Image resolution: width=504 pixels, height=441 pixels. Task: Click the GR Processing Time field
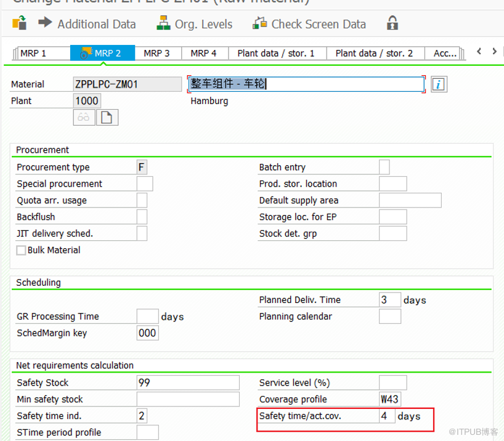(x=147, y=317)
